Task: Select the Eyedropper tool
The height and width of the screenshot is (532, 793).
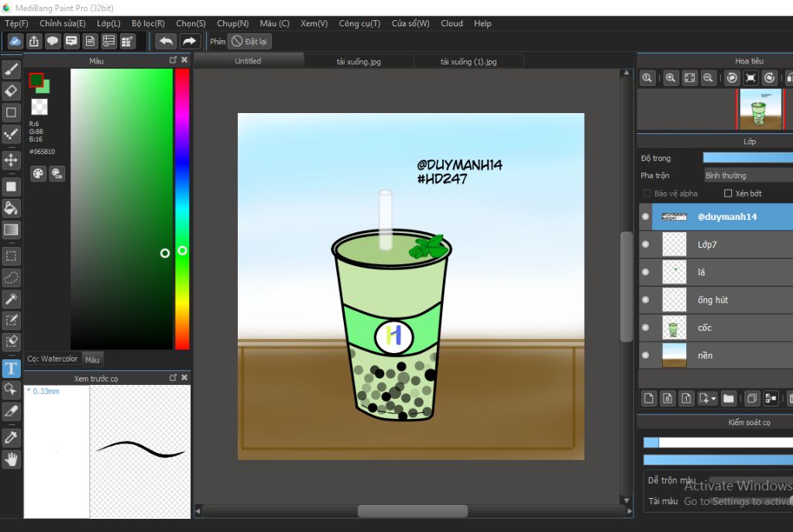Action: [x=11, y=438]
